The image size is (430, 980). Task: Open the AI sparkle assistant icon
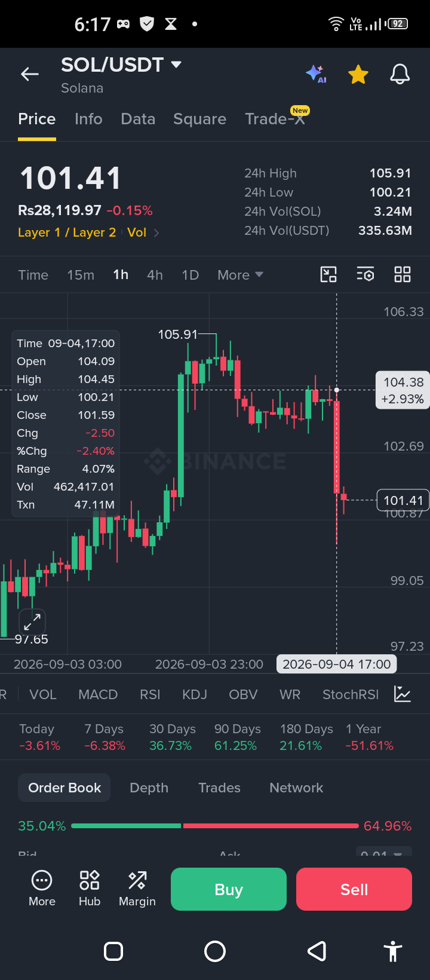click(316, 74)
